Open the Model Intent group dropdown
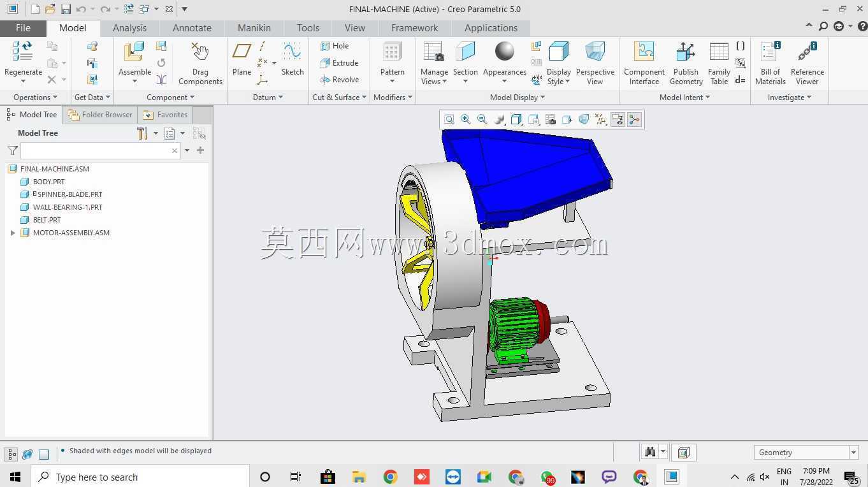868x487 pixels. 684,98
